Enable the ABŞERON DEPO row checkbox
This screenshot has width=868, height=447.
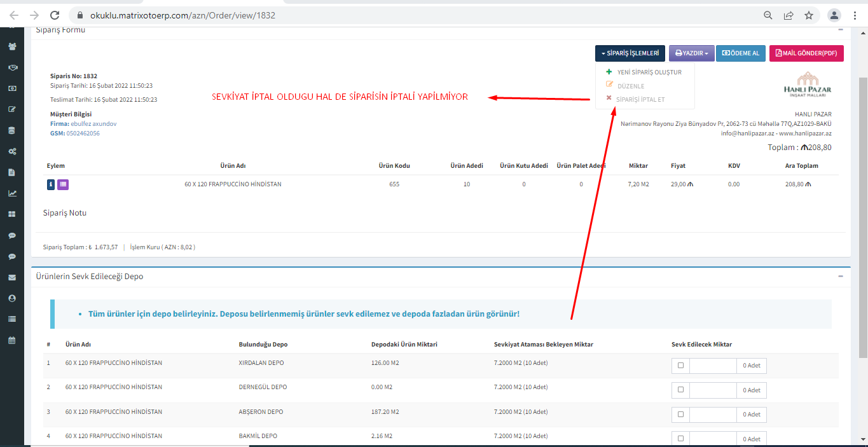[680, 414]
